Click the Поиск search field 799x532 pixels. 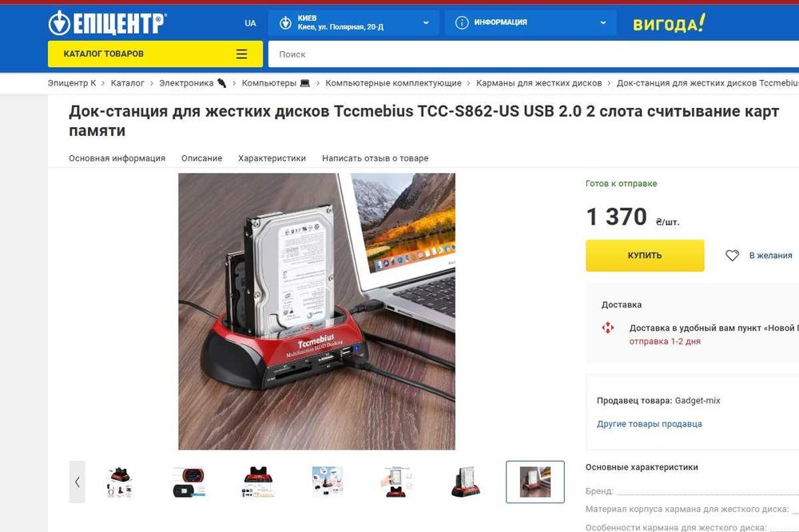[534, 54]
